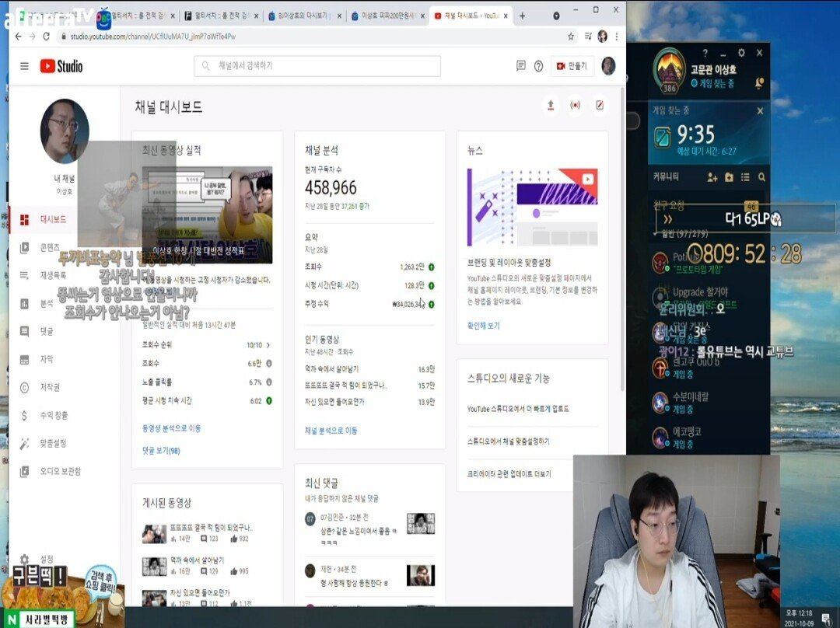Expand the friend request double arrow
Viewport: 840px width, 628px height.
(x=667, y=219)
